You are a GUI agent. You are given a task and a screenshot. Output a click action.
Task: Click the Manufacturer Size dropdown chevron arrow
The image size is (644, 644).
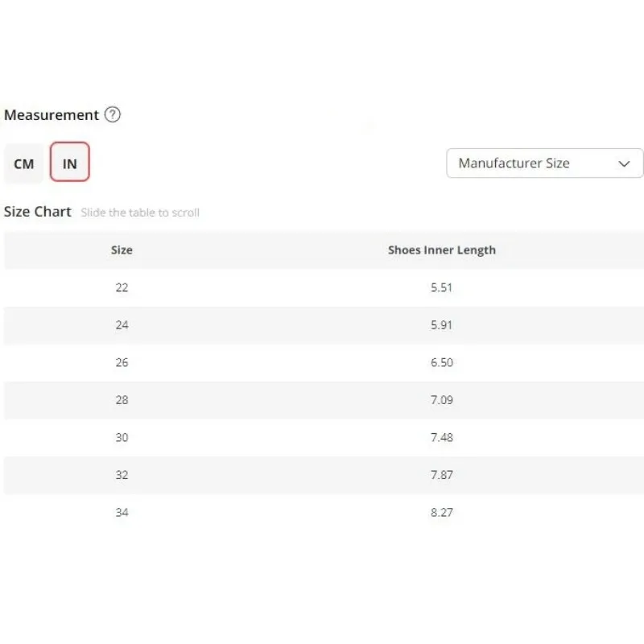[x=624, y=163]
